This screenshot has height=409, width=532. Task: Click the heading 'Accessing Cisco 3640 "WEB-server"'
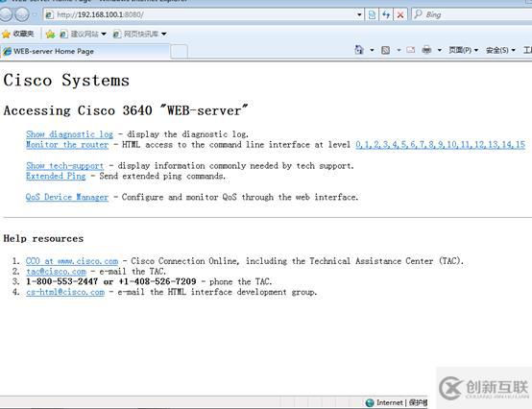[126, 110]
